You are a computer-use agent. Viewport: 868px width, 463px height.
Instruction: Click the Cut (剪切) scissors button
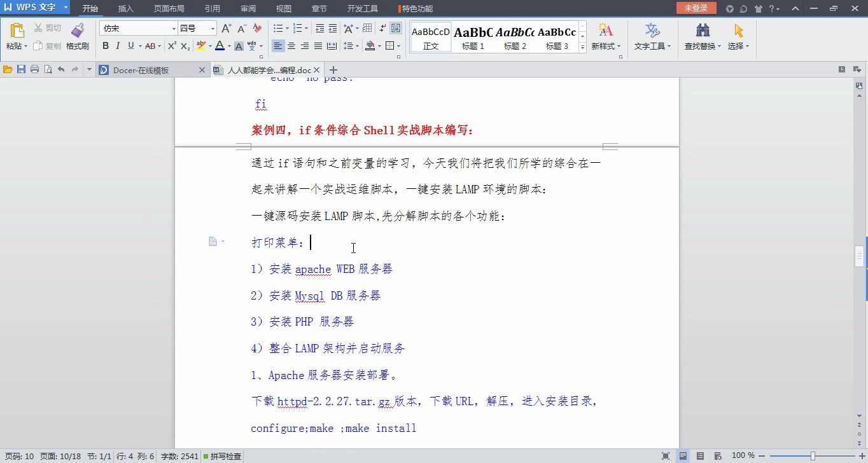click(x=47, y=28)
